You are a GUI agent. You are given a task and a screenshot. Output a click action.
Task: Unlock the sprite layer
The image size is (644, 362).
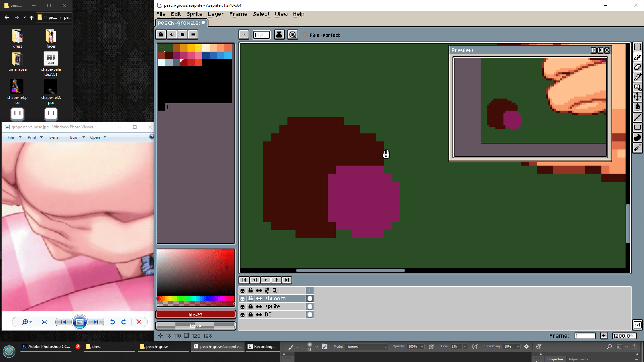coord(251,307)
